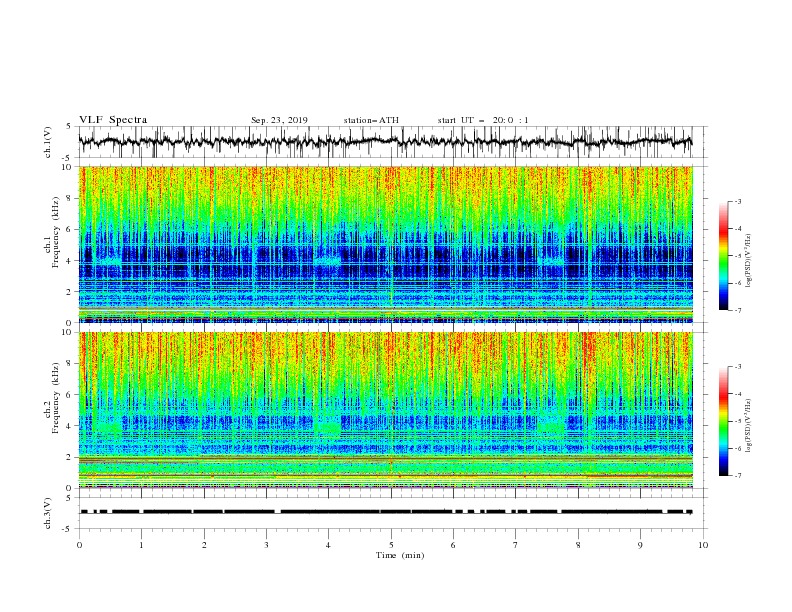
Task: Click ch.1 spectrogram frequency tick "2"
Action: (69, 292)
